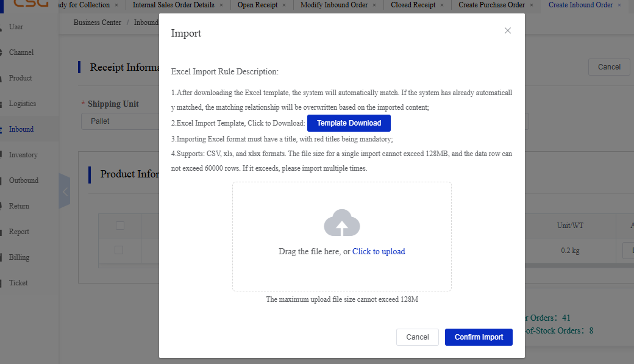Viewport: 634px width, 364px height.
Task: Select the Create Inbound Order tab
Action: 580,5
